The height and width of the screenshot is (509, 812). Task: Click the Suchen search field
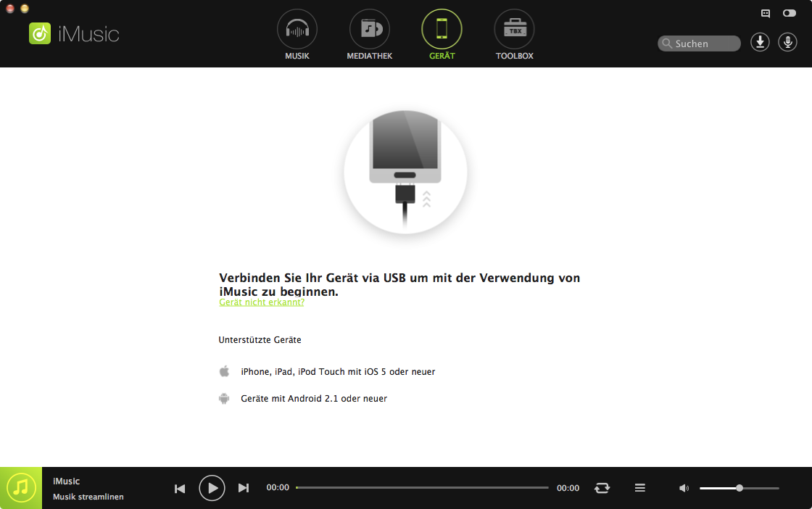pos(699,44)
